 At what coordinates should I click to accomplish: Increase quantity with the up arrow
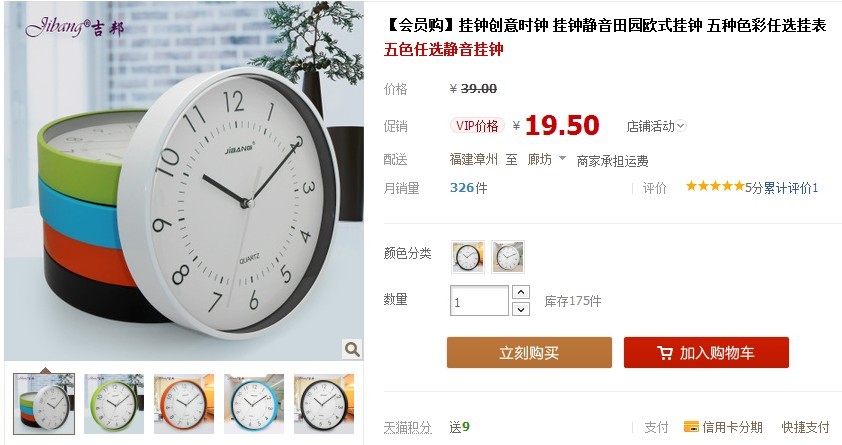click(521, 293)
